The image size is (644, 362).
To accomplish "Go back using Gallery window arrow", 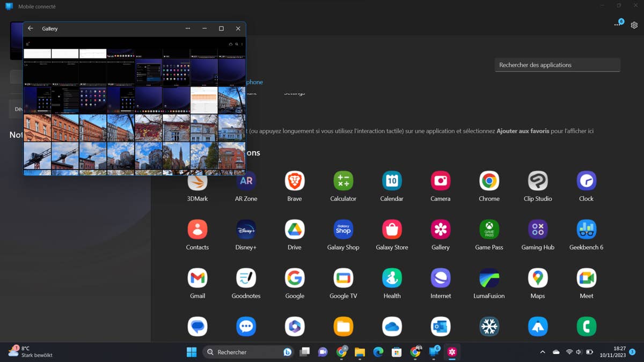I will click(31, 28).
